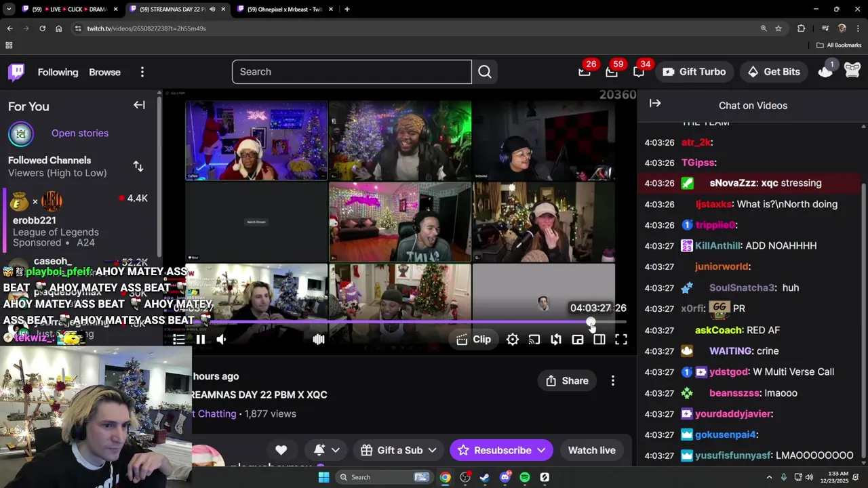Open Spotify from the taskbar
Viewport: 868px width, 488px height.
525,477
